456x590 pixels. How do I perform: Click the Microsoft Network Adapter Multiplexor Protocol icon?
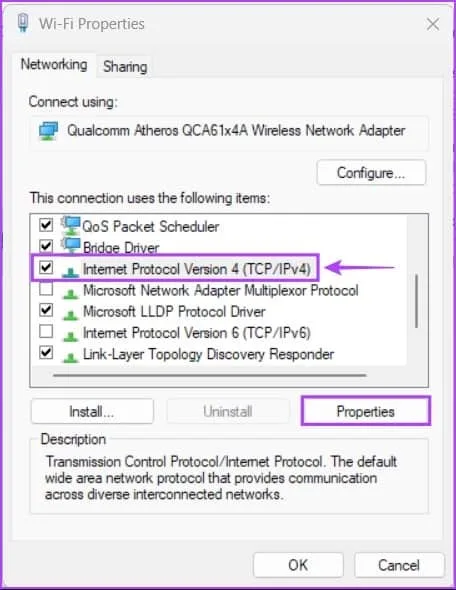pyautogui.click(x=70, y=292)
